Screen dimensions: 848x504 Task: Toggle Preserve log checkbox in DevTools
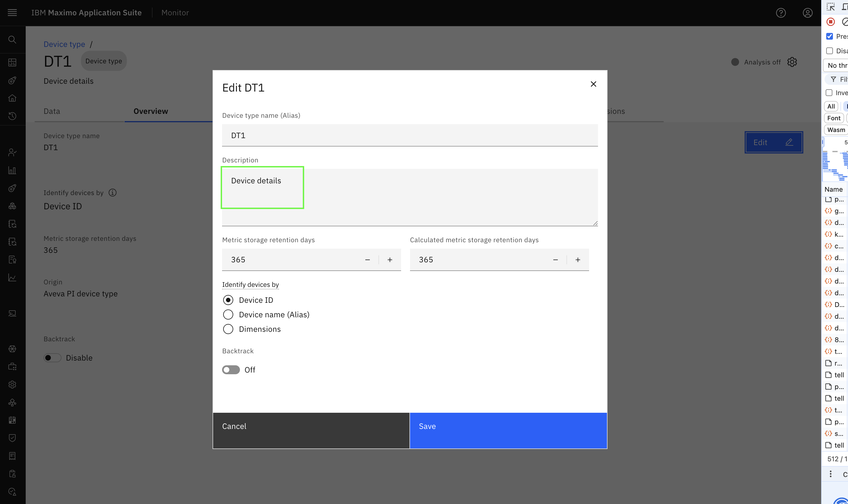[830, 36]
